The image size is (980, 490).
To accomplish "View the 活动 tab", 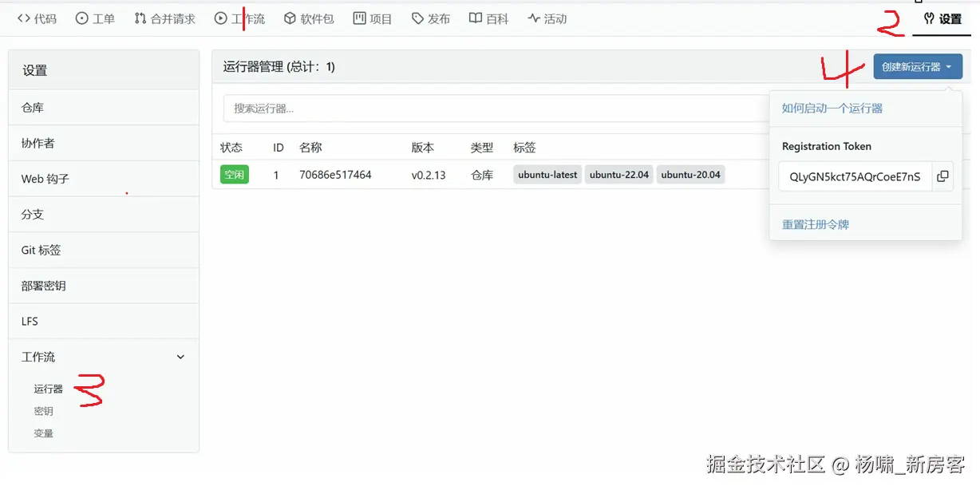I will 547,18.
